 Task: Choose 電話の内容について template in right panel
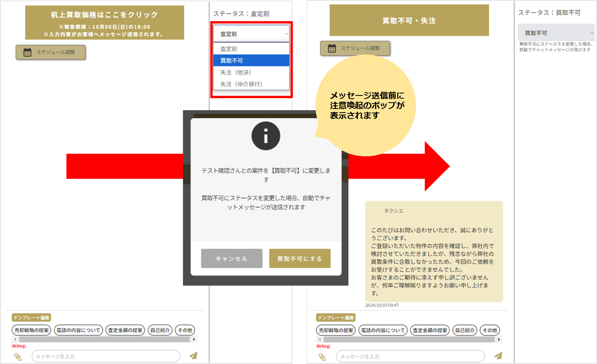[x=383, y=330]
